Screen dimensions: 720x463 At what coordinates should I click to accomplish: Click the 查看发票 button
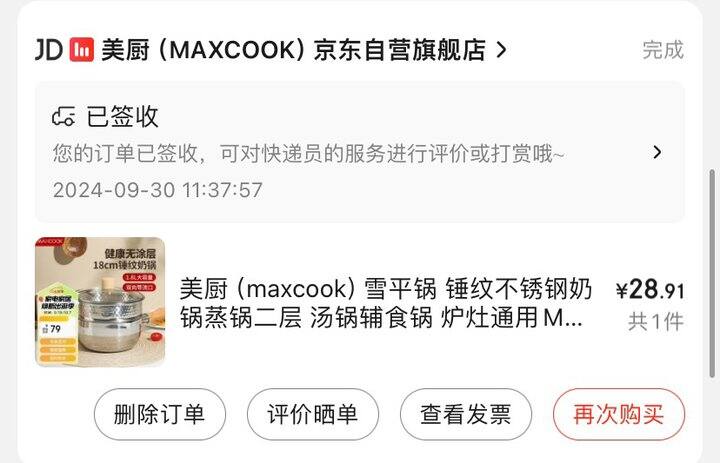coord(466,414)
